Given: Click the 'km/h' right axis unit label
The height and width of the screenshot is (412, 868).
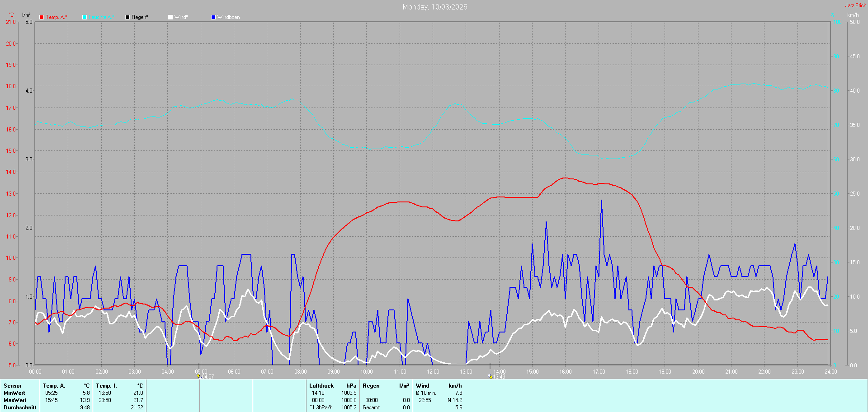Looking at the screenshot, I should [853, 15].
